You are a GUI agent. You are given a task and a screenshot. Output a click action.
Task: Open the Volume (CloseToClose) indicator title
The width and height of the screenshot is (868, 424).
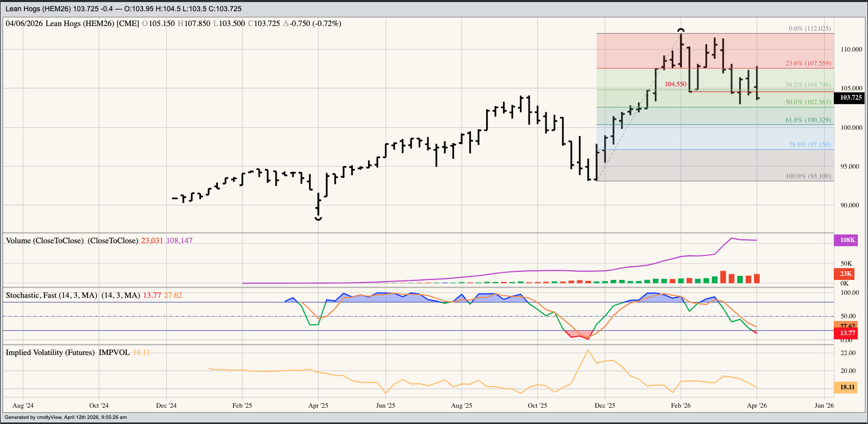pyautogui.click(x=72, y=241)
